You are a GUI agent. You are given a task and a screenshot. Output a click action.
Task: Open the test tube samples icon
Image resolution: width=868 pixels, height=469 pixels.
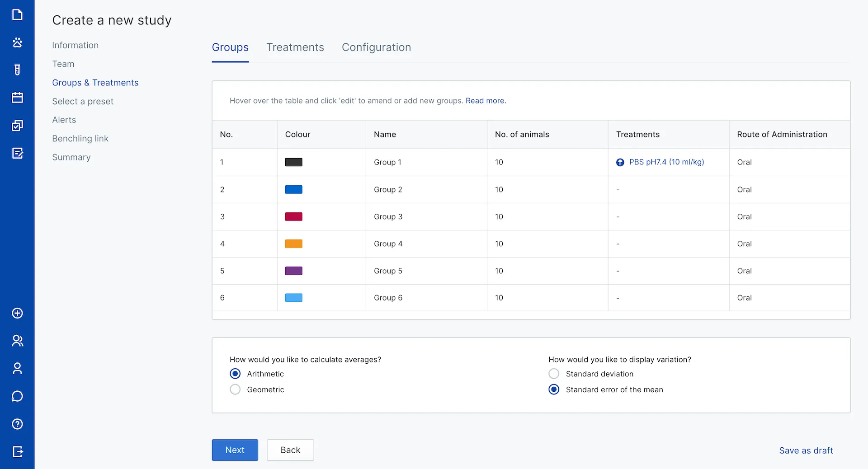pos(17,70)
